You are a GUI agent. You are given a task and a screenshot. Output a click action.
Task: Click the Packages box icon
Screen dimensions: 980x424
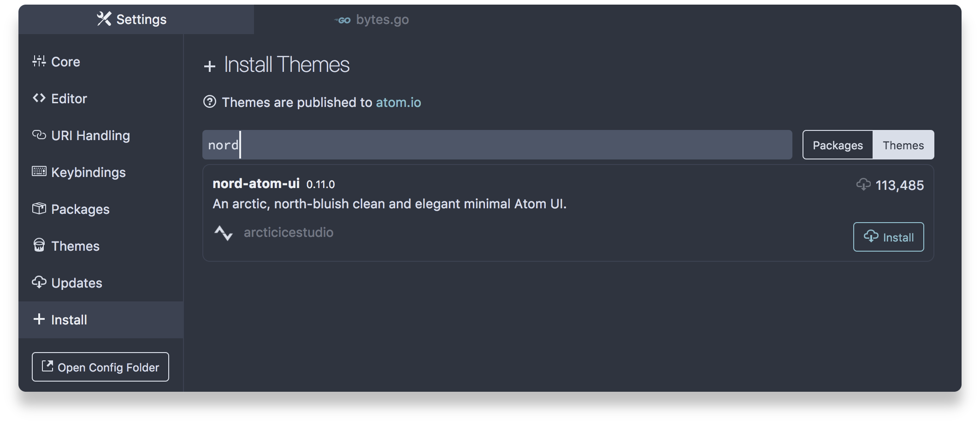tap(39, 208)
